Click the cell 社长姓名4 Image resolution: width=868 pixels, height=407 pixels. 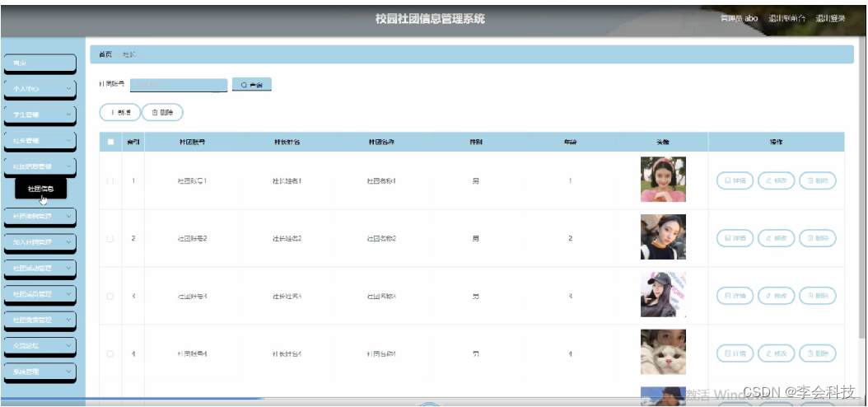287,353
